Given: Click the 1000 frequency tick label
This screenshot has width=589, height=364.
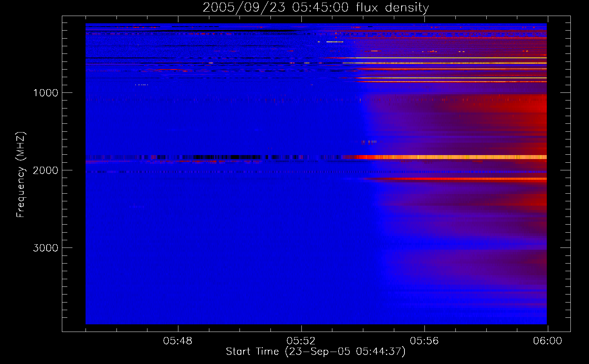Looking at the screenshot, I should click(x=46, y=93).
